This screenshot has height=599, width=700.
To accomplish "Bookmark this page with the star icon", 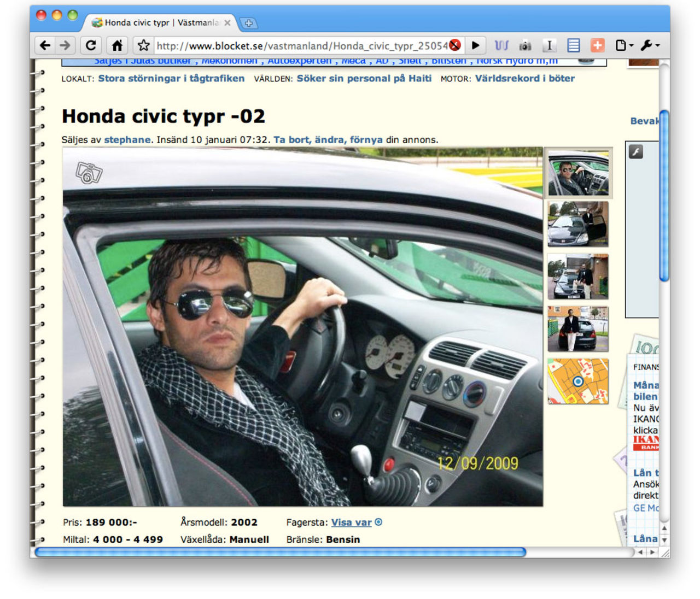I will tap(143, 45).
